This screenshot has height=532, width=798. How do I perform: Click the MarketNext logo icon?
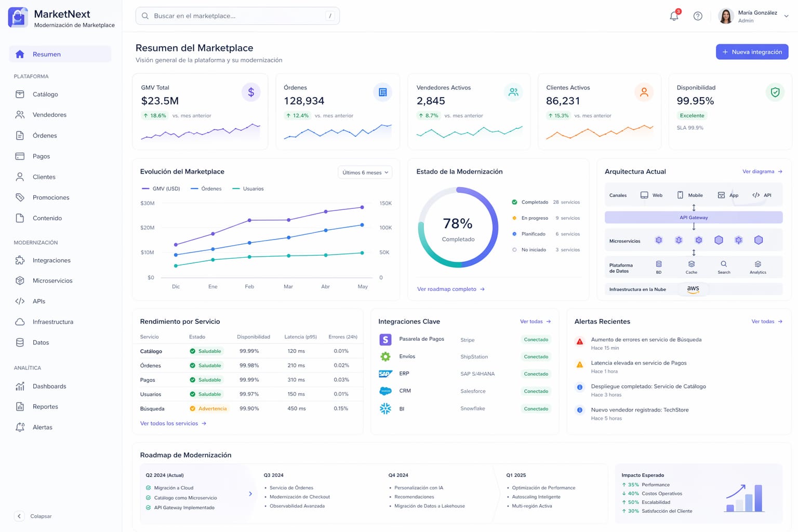click(18, 18)
